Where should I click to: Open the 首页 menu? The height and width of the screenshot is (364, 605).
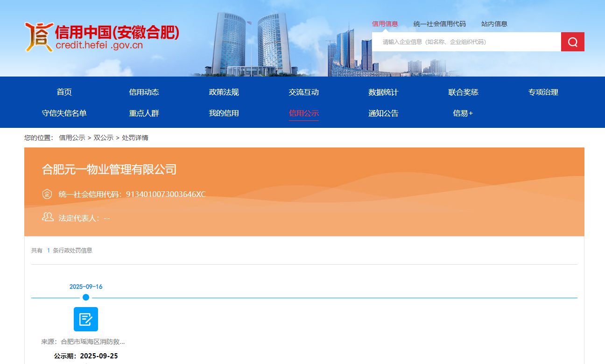(64, 92)
